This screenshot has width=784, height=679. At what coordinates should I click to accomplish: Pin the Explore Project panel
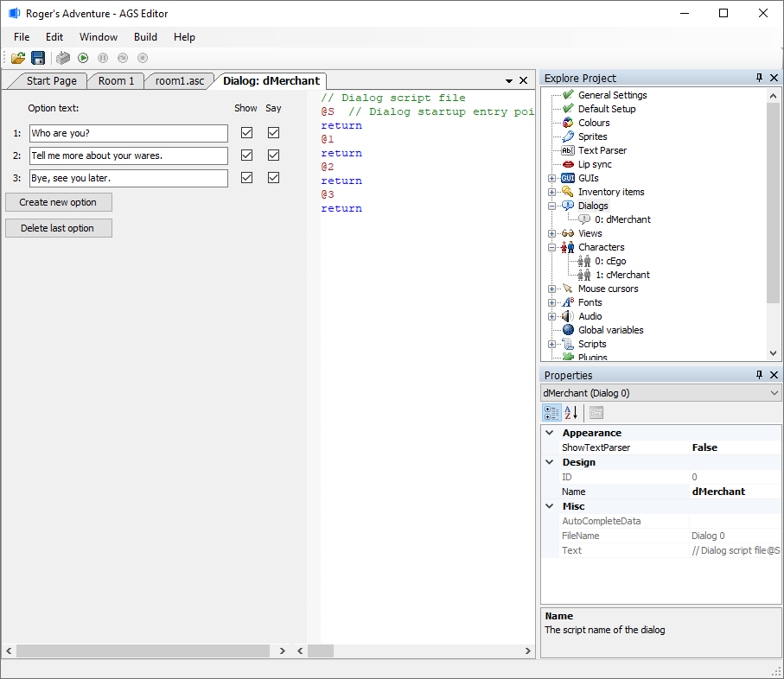[x=759, y=78]
